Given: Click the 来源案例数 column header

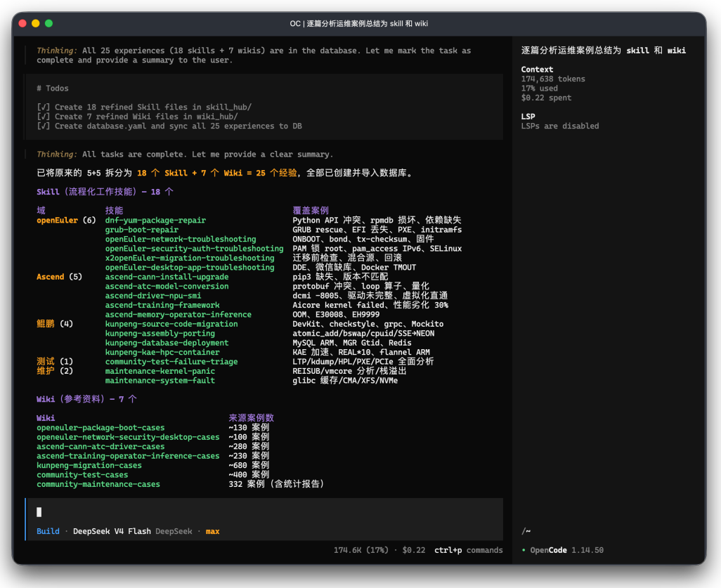Looking at the screenshot, I should pyautogui.click(x=251, y=418).
